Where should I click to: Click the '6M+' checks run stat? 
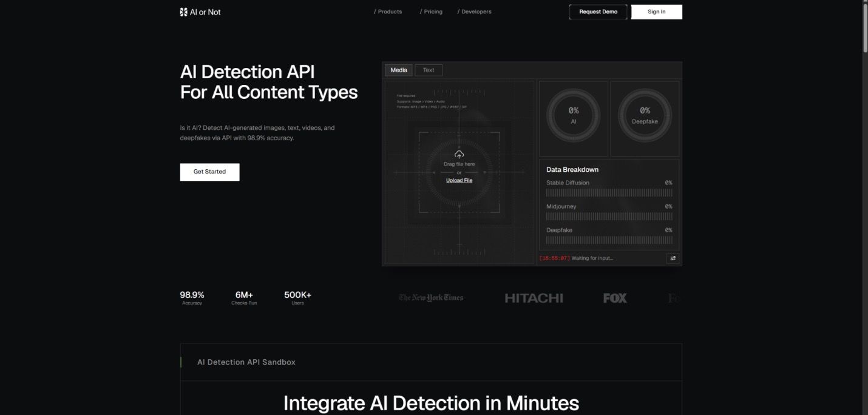click(x=244, y=295)
